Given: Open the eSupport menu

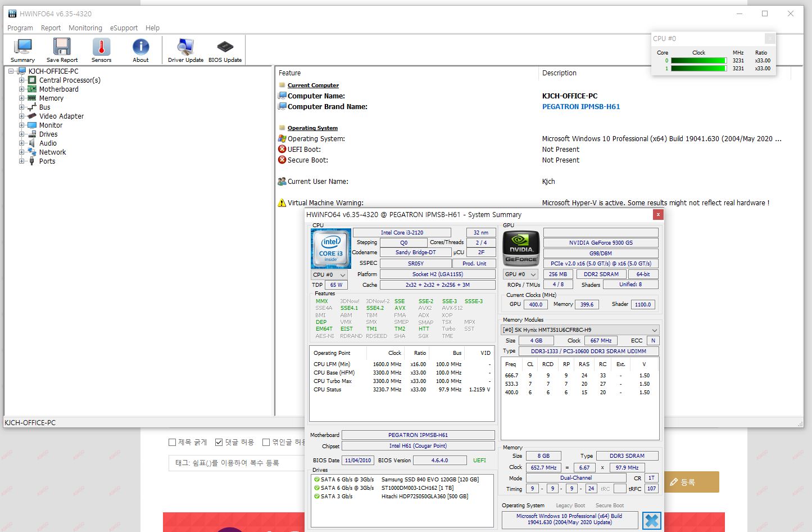Looking at the screenshot, I should pos(124,28).
